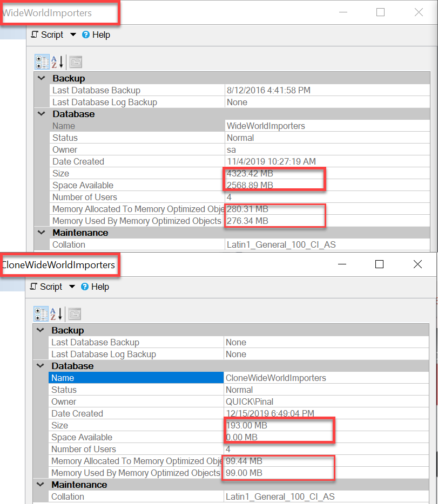438x504 pixels.
Task: Open Help in WideWorldImporters window
Action: click(x=96, y=35)
